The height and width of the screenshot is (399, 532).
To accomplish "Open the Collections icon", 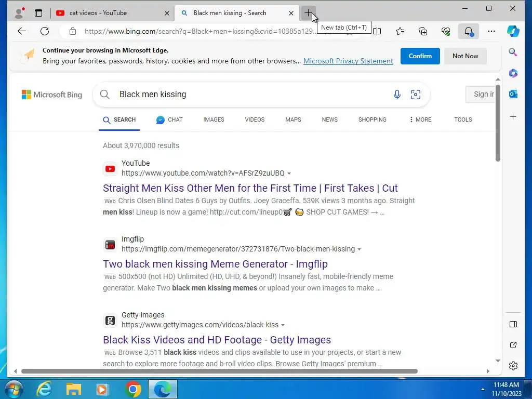I will click(423, 31).
